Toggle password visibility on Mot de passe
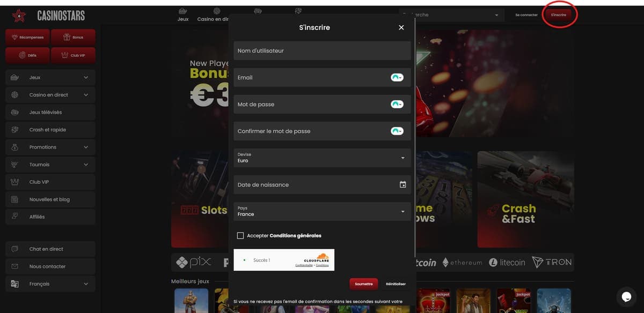This screenshot has width=644, height=313. [x=396, y=103]
